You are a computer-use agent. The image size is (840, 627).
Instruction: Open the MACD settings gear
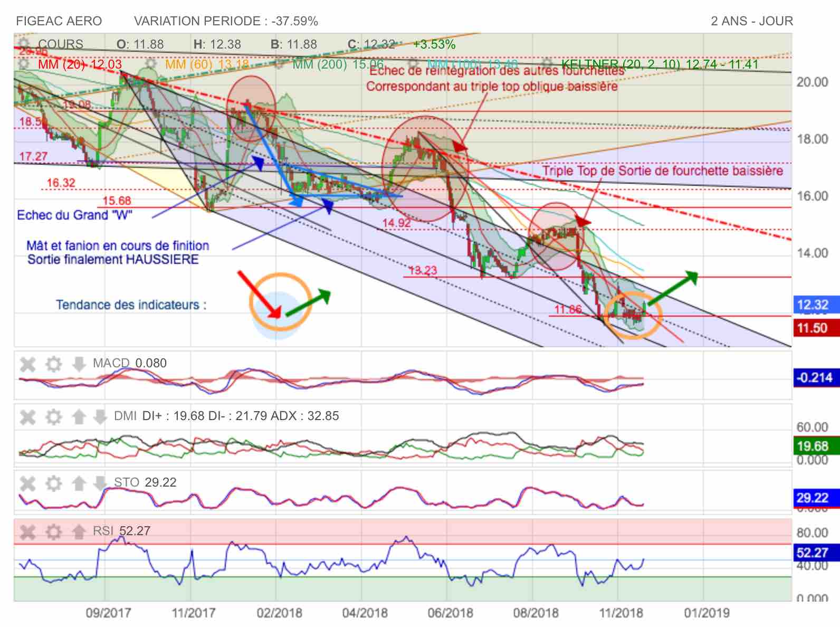point(53,364)
